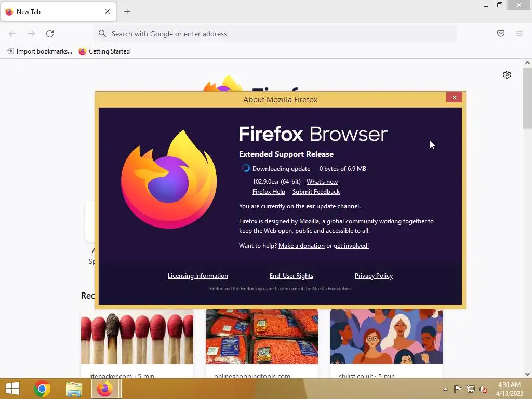Open the Firefox Help link
The width and height of the screenshot is (532, 399).
point(269,192)
